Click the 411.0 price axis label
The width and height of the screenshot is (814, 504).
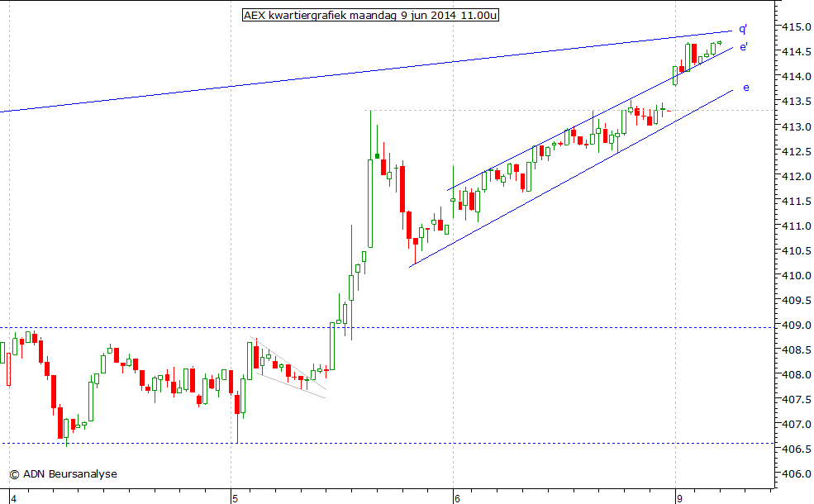pyautogui.click(x=797, y=226)
